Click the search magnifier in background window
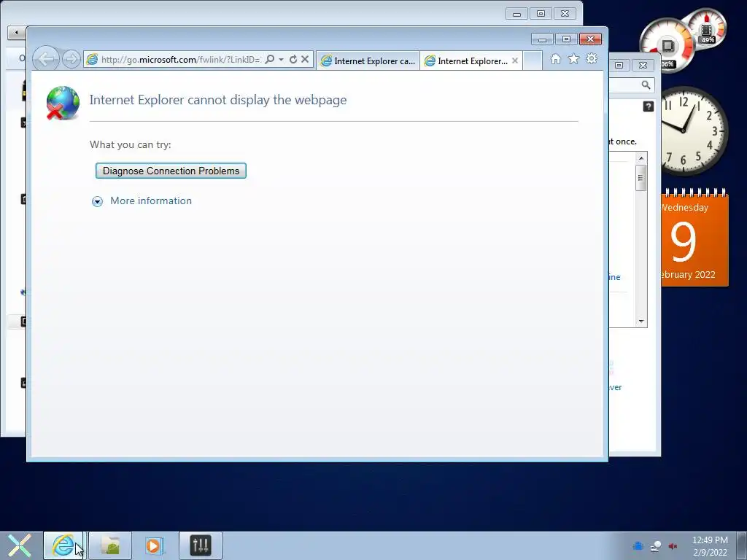 click(x=646, y=85)
